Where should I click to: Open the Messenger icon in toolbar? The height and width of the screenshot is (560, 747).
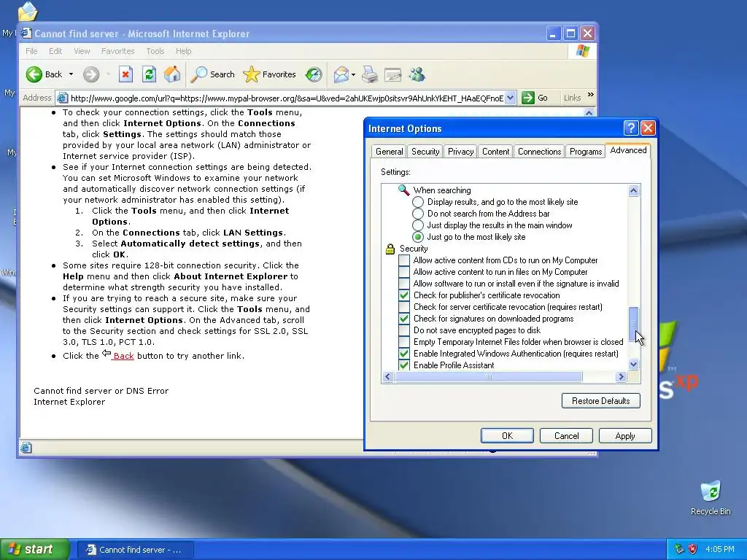pos(417,74)
